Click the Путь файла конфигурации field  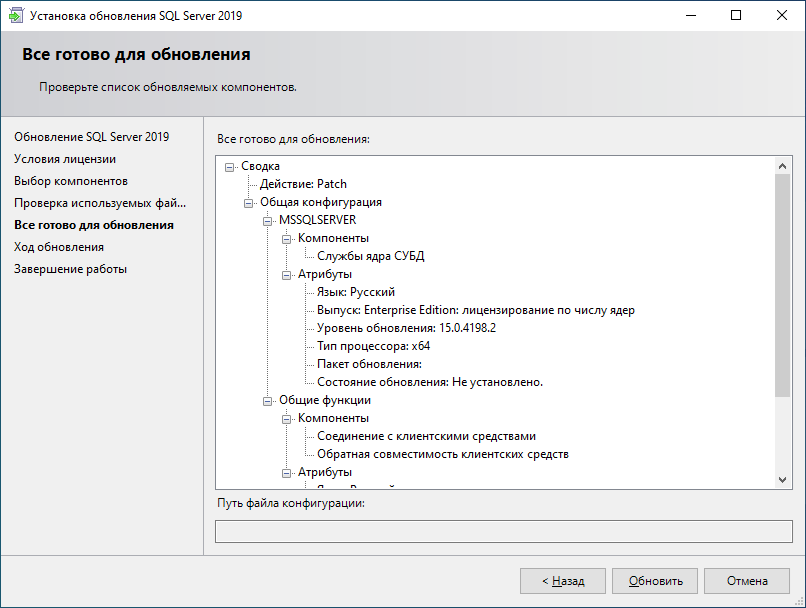pos(504,531)
